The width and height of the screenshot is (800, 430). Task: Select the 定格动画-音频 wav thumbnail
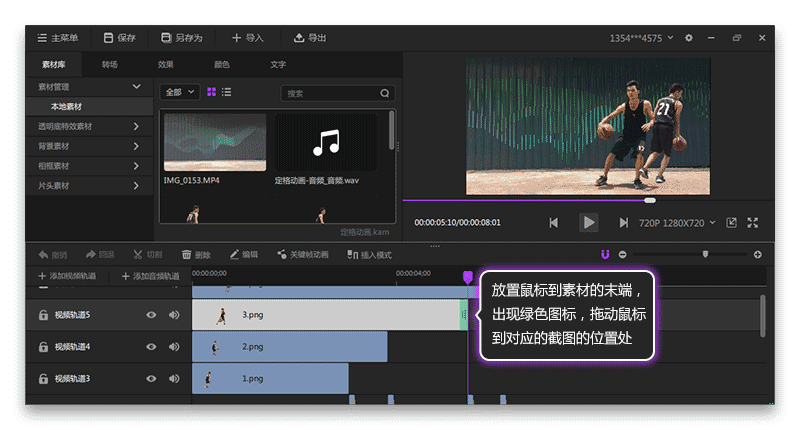pos(326,142)
